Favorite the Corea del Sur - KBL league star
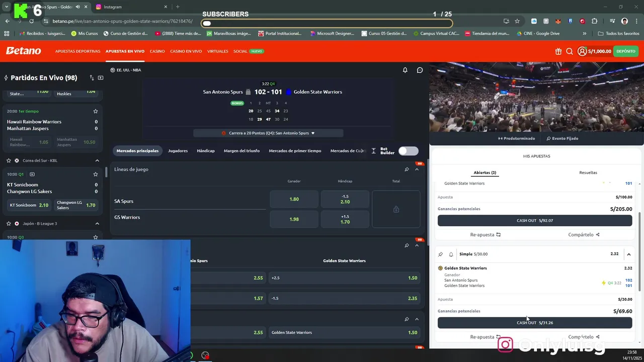This screenshot has width=644, height=362. click(x=9, y=160)
